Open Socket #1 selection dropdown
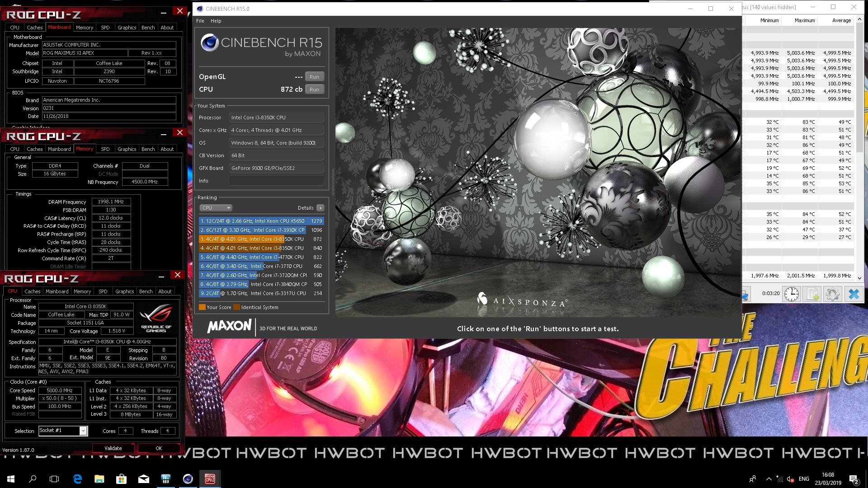 point(83,431)
